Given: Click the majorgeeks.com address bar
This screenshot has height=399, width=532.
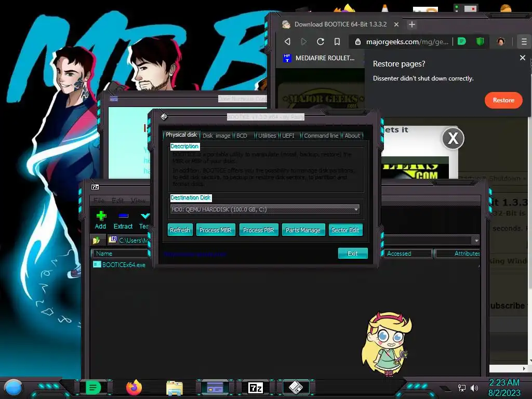Looking at the screenshot, I should [407, 42].
